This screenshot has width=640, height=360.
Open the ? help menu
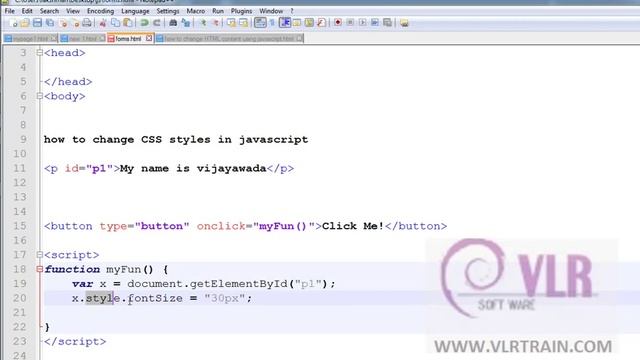click(x=292, y=11)
